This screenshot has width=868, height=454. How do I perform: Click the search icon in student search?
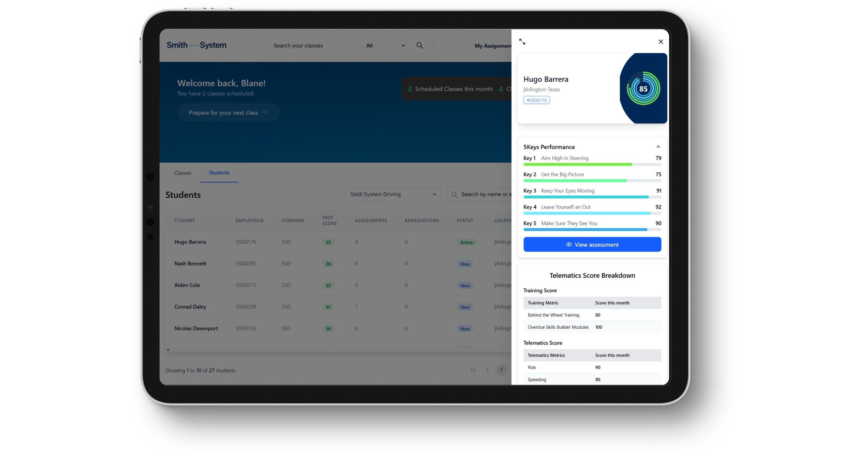click(454, 195)
